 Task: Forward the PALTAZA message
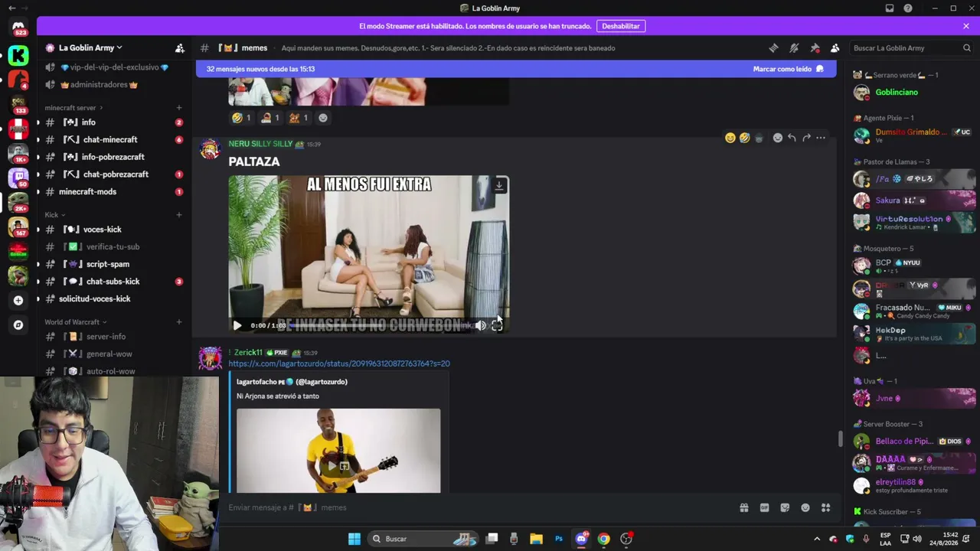coord(806,138)
